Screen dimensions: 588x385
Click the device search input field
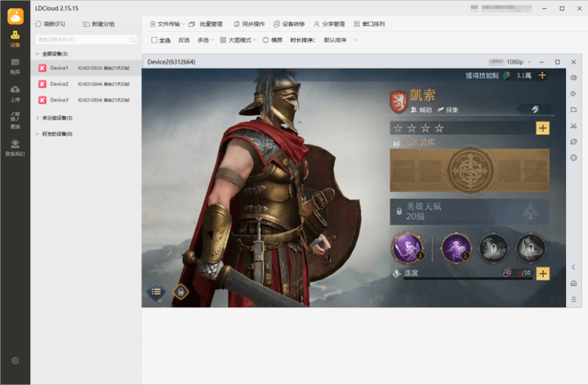(x=87, y=39)
